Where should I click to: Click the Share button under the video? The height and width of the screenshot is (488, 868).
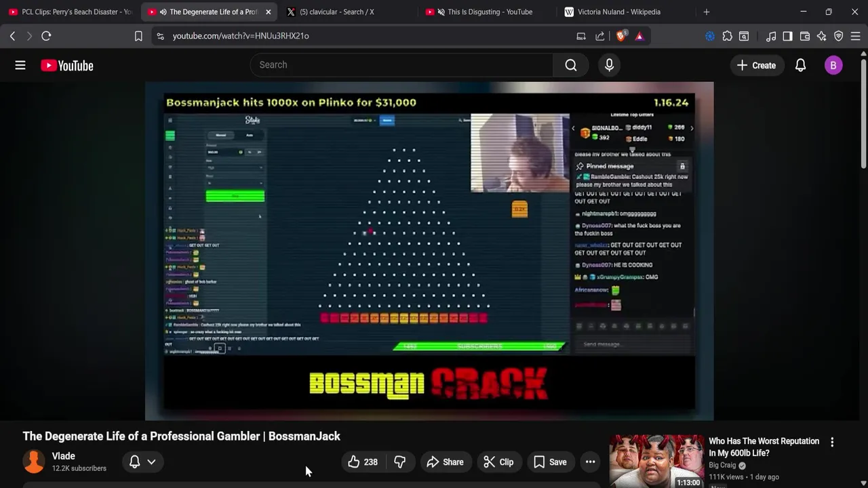click(x=446, y=462)
